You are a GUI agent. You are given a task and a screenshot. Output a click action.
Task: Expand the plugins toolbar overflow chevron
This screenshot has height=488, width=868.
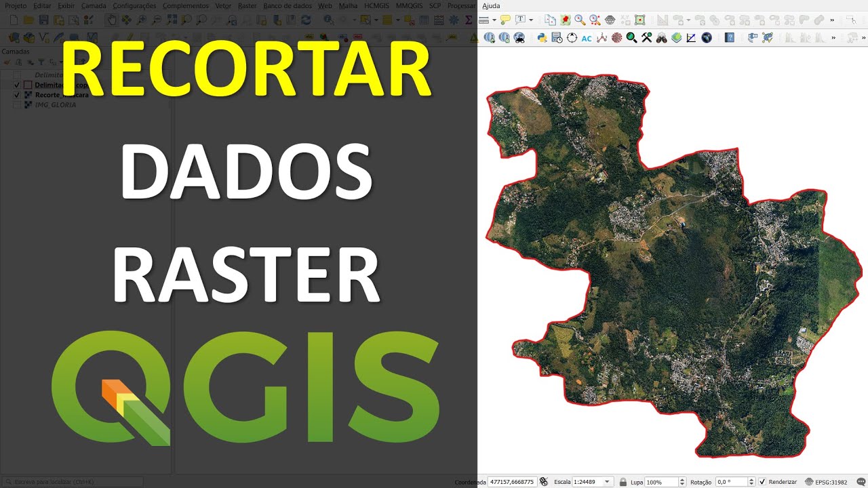coord(833,38)
